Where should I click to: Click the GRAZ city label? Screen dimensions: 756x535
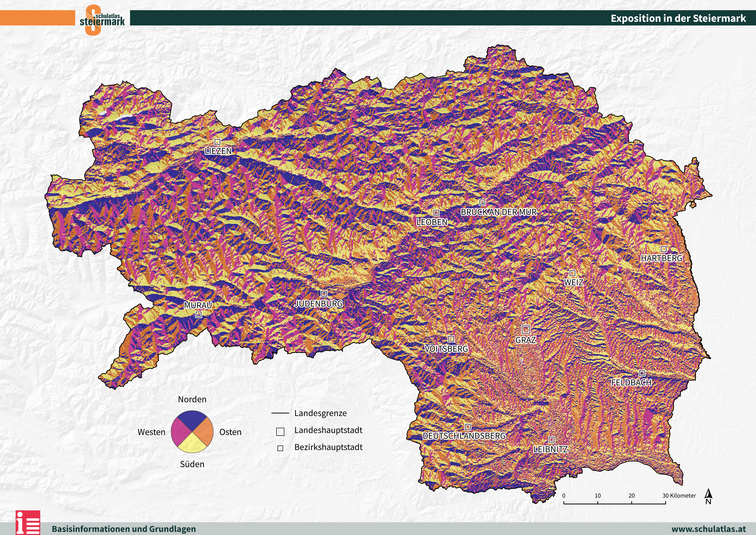pos(526,340)
